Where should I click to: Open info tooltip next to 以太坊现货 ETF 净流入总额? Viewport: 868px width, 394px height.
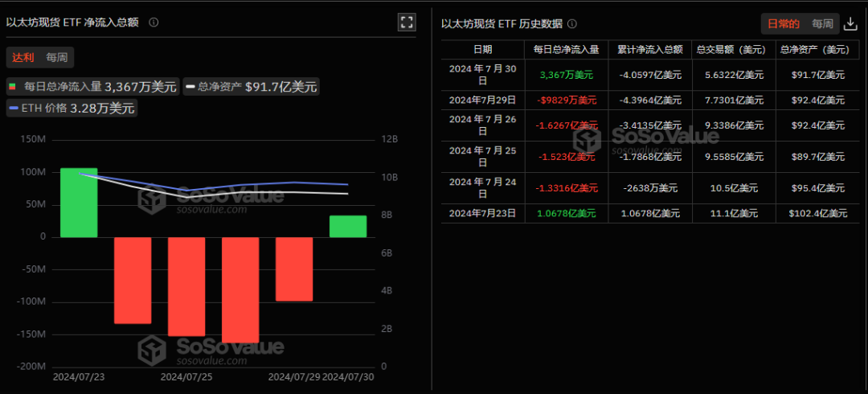[154, 23]
